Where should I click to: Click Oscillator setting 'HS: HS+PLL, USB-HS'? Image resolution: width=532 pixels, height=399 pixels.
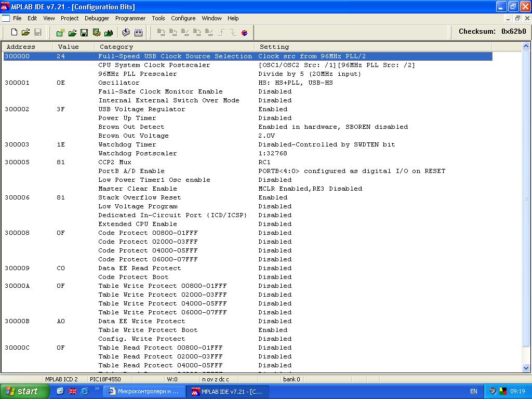296,83
